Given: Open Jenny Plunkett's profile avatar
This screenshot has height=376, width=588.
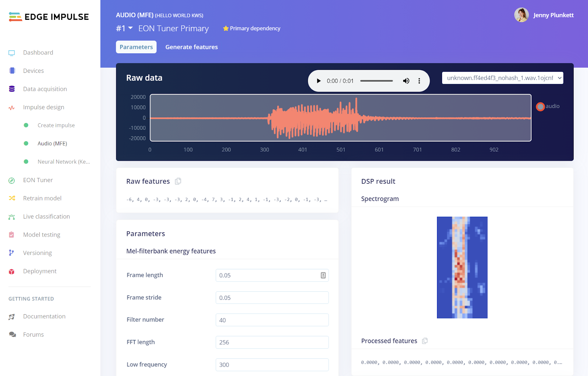Looking at the screenshot, I should pyautogui.click(x=521, y=15).
